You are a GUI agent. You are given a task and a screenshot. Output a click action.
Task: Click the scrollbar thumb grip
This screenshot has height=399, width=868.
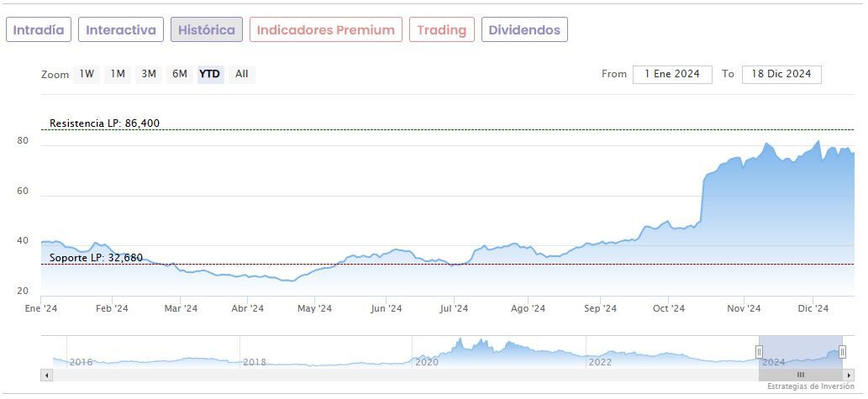pos(801,375)
